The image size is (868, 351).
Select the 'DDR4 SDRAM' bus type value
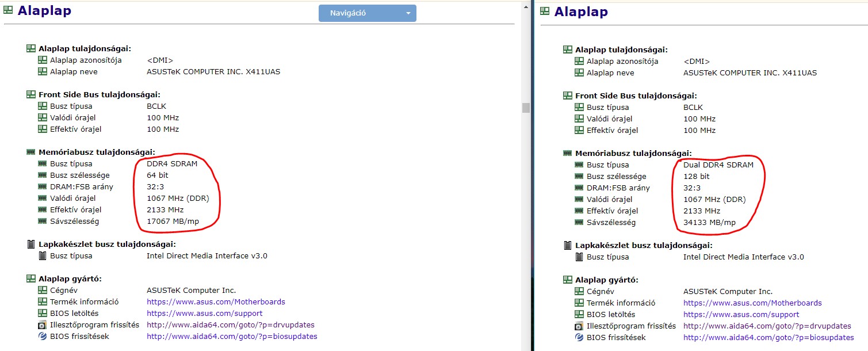click(172, 163)
